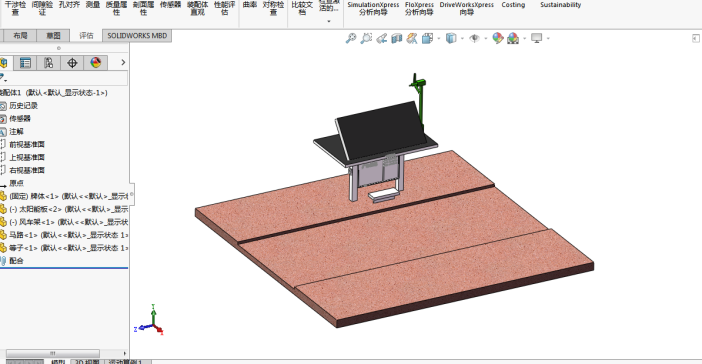This screenshot has height=364, width=702.
Task: Expand the task pane collapse arrow at right edge
Action: point(696,39)
